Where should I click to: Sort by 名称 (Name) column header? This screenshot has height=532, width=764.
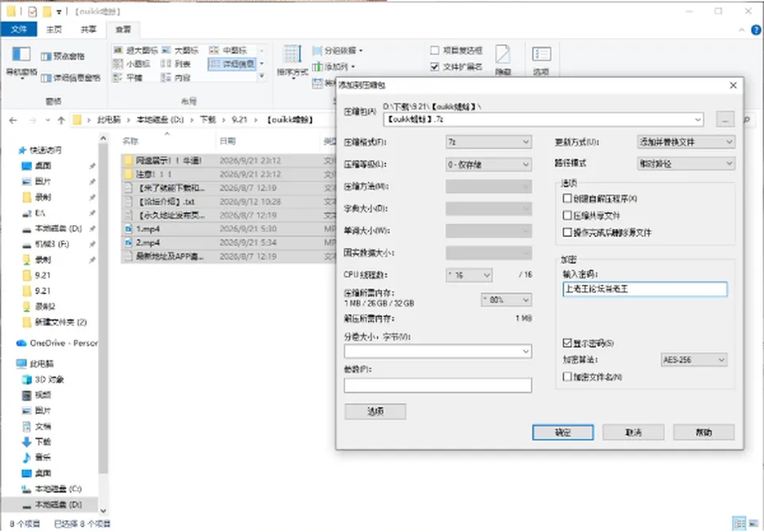pos(131,142)
